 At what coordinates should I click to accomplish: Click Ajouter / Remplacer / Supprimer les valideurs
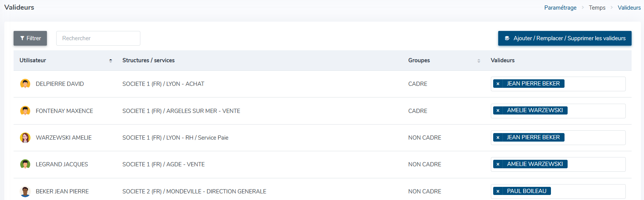click(565, 38)
